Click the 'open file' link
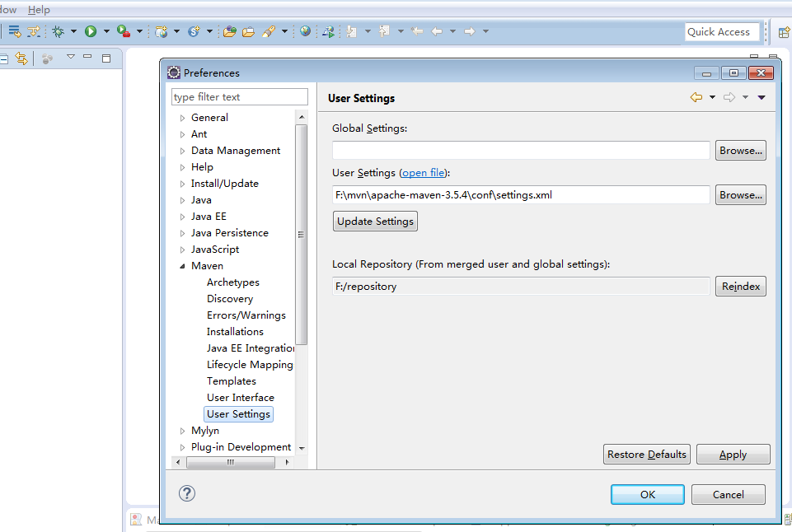792x532 pixels. (424, 173)
